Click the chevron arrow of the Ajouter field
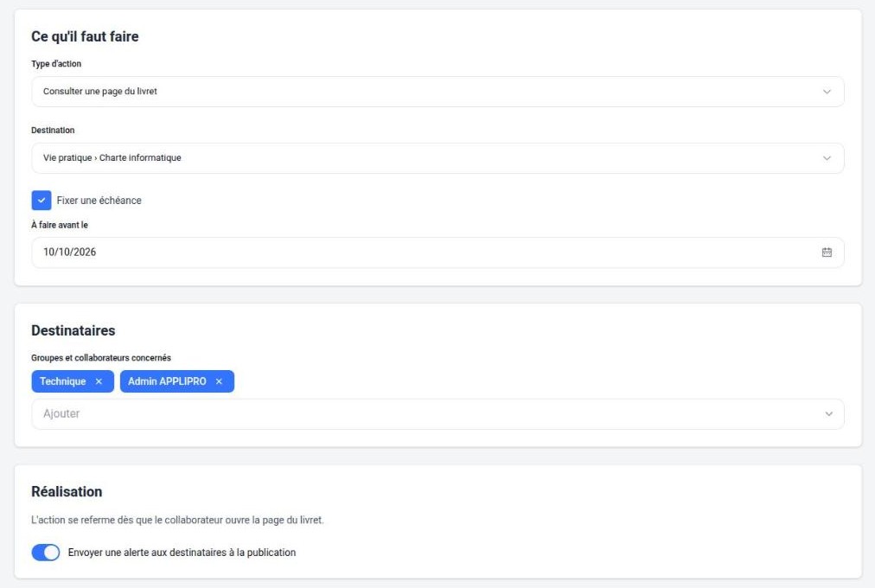This screenshot has width=875, height=588. (x=828, y=414)
